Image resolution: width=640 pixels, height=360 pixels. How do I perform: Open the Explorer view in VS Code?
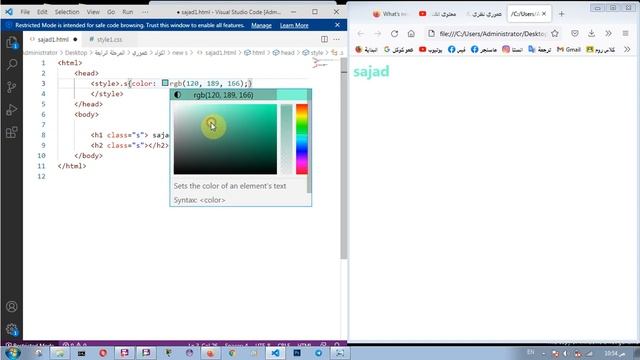[x=11, y=42]
